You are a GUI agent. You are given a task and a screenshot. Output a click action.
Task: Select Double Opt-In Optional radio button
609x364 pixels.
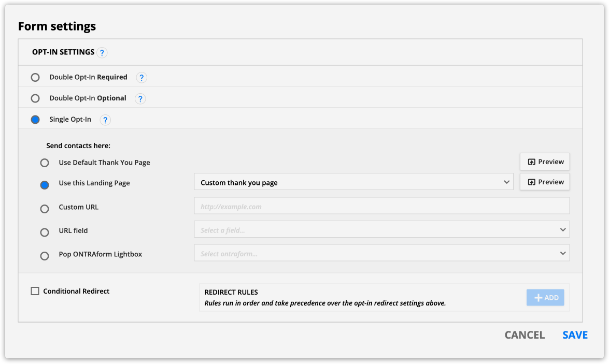point(35,98)
